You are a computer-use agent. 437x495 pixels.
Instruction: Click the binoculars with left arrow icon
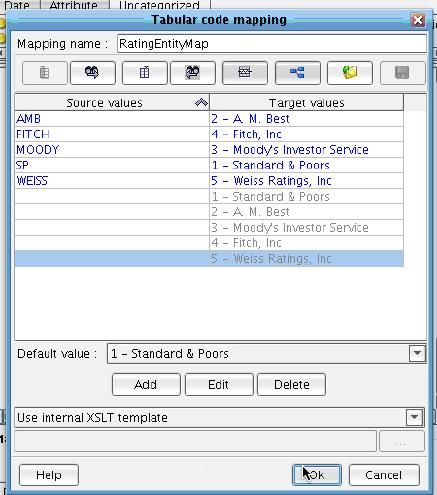(193, 73)
